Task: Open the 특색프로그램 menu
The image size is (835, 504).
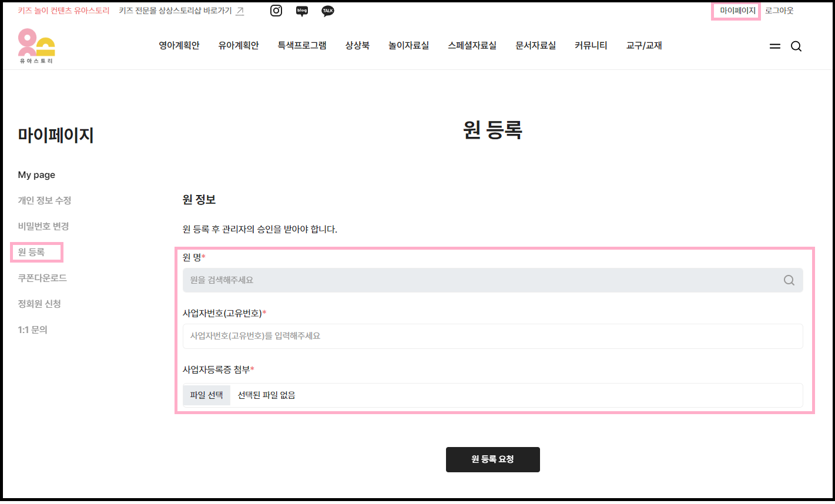Action: coord(302,45)
